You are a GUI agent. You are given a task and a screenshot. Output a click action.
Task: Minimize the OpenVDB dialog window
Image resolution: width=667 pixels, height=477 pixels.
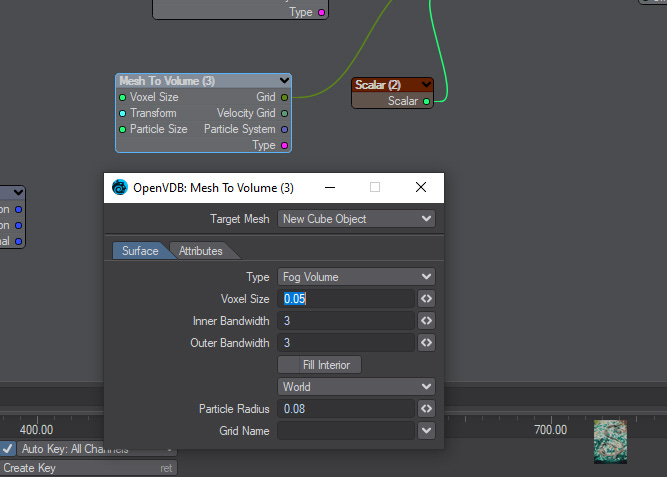point(330,187)
